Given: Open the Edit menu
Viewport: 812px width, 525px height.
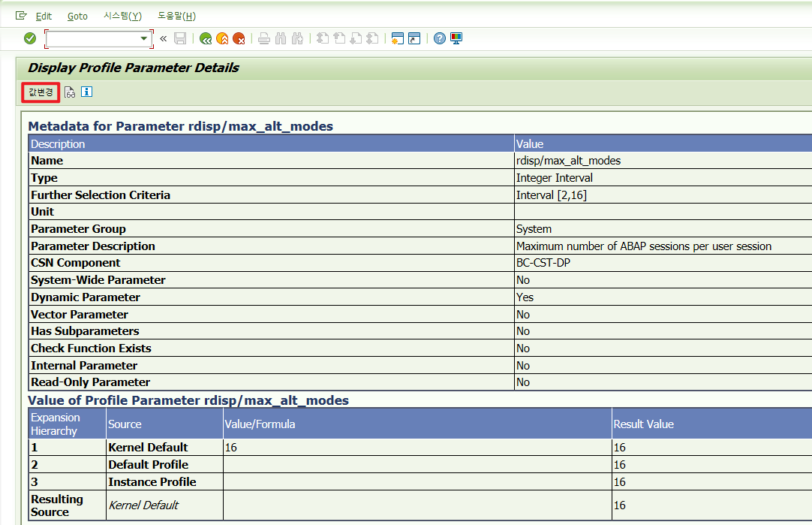Looking at the screenshot, I should tap(44, 16).
